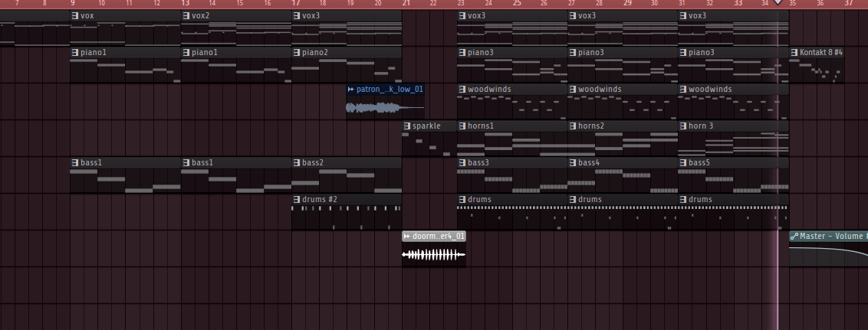Select the vox3 clip title starting at bar 17
The image size is (868, 330).
click(x=311, y=15)
